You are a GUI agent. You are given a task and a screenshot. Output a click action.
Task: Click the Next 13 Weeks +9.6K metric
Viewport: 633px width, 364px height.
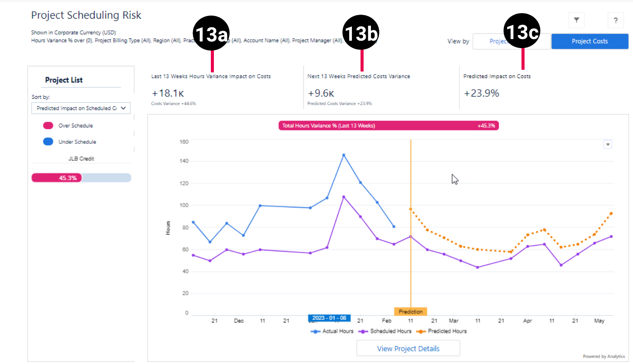pyautogui.click(x=321, y=93)
